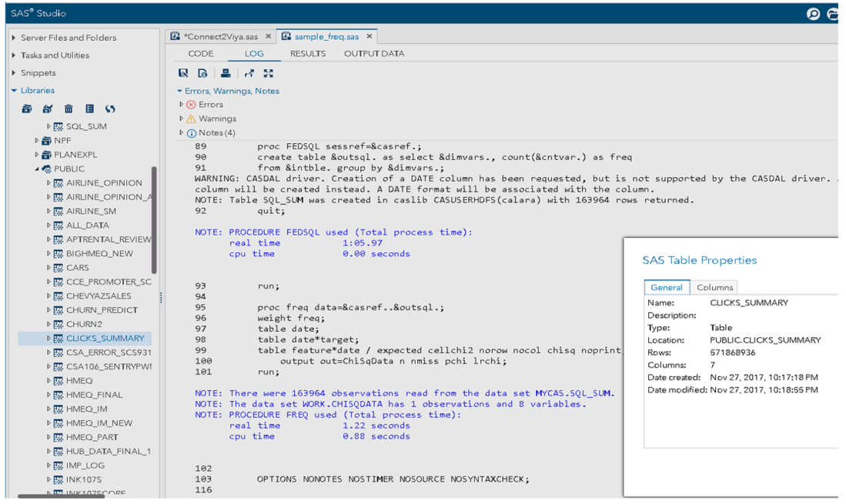Expand the NPF library node arrow
Screen dimensions: 846x504
coord(37,141)
